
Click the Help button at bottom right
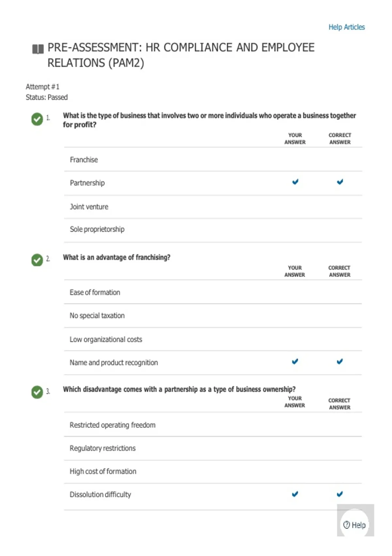pos(355,525)
